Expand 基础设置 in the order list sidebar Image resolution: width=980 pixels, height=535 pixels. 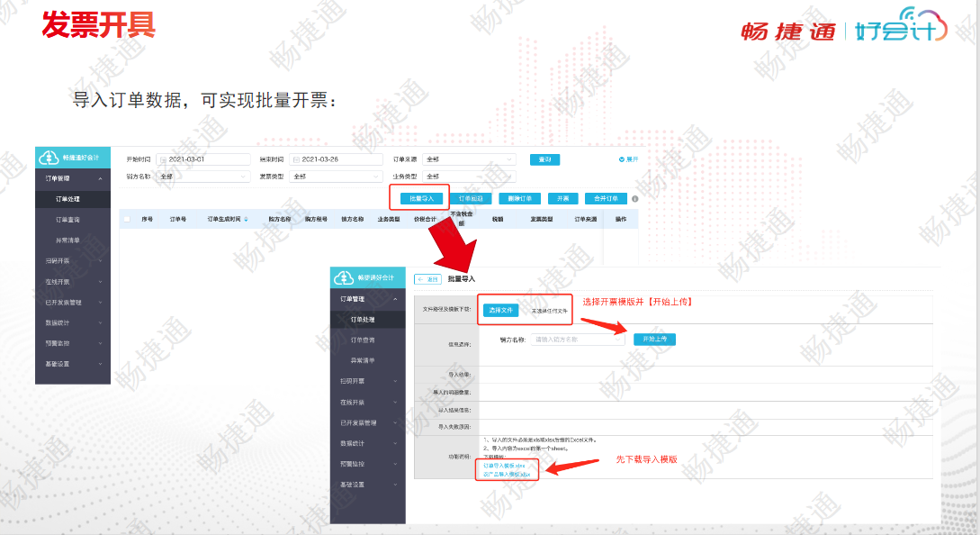(x=100, y=364)
